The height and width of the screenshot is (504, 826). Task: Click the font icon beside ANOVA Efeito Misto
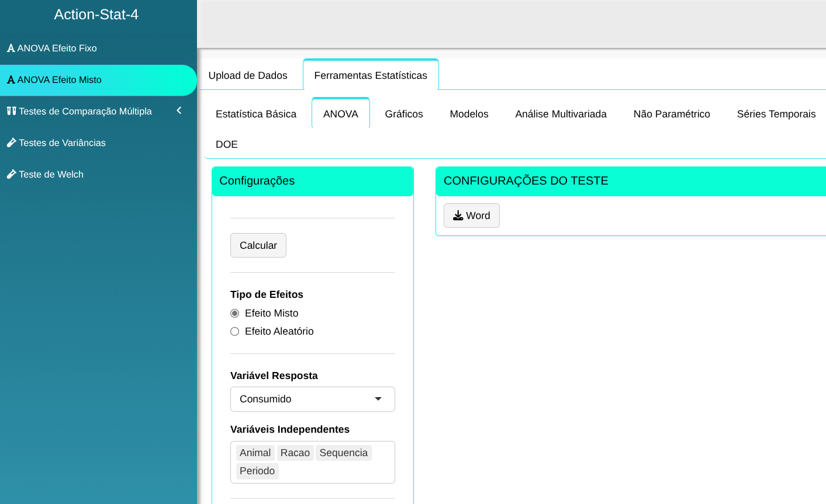11,79
